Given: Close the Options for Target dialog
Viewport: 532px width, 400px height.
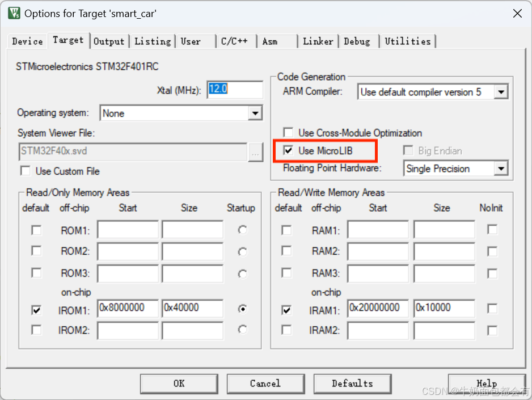Looking at the screenshot, I should (517, 14).
